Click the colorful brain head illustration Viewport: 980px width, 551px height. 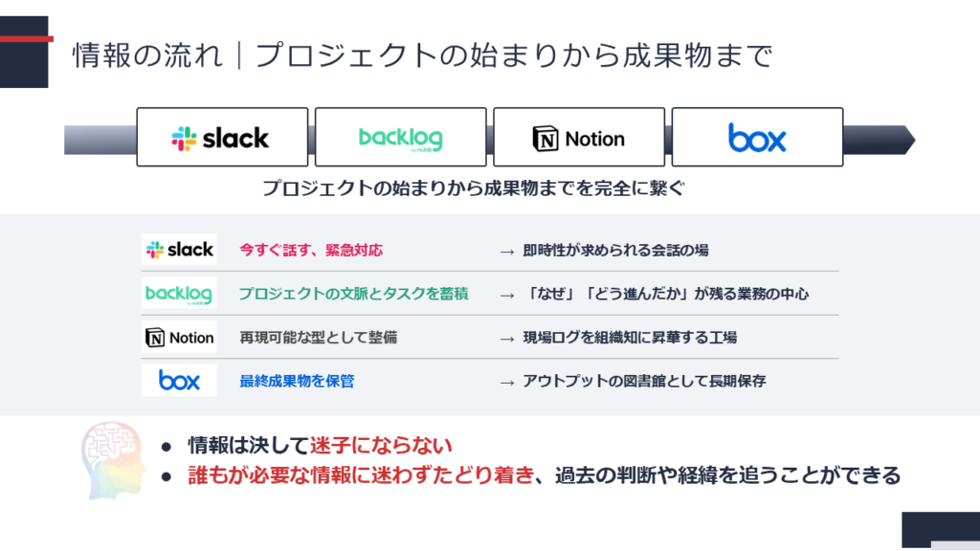coord(113,462)
